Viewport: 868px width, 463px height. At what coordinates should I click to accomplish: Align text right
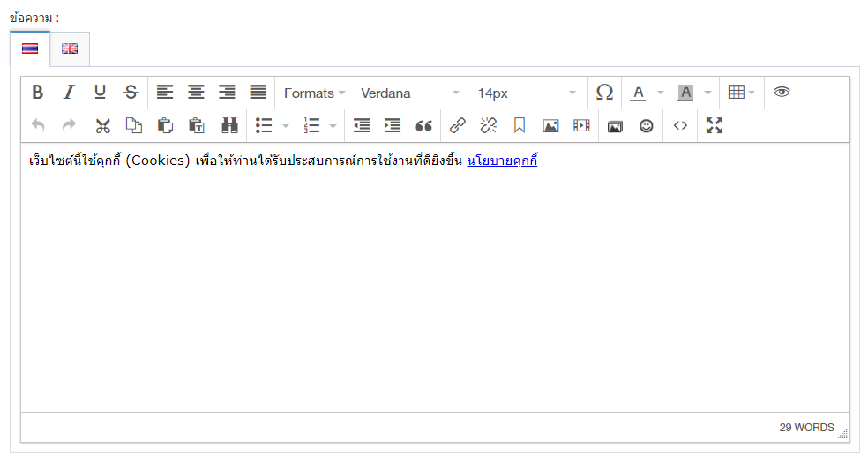tap(227, 93)
